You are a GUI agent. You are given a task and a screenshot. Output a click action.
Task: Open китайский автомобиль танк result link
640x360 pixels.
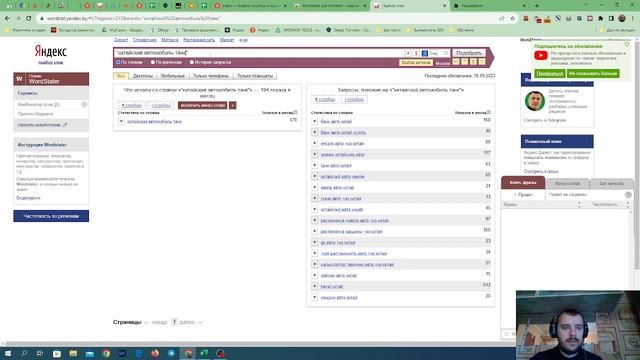[x=154, y=122]
